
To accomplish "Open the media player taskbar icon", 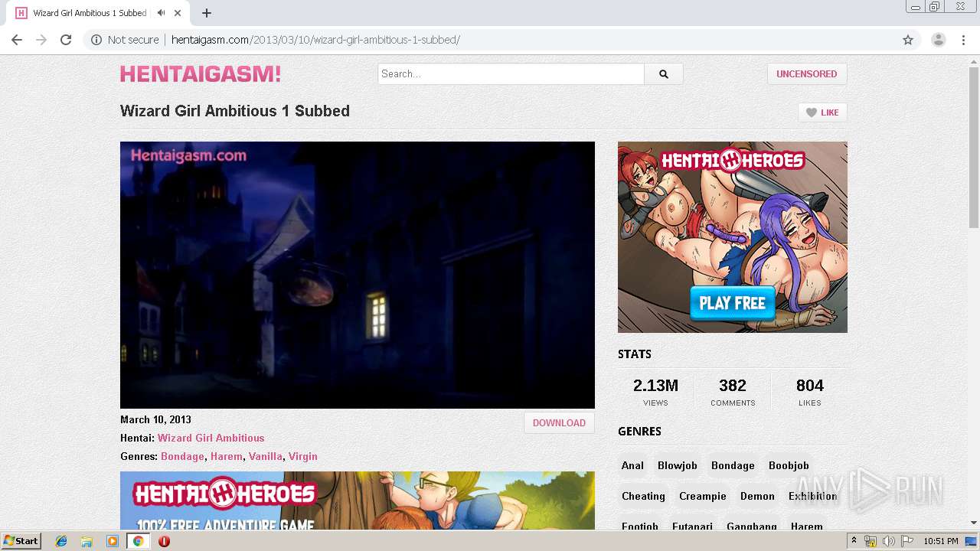I will [x=113, y=541].
